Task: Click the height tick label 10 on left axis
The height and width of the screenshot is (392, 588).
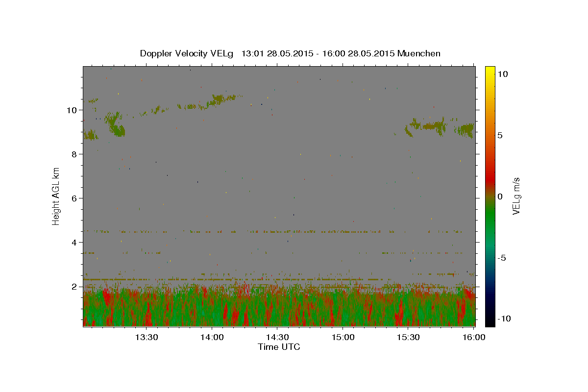Action: pyautogui.click(x=73, y=110)
